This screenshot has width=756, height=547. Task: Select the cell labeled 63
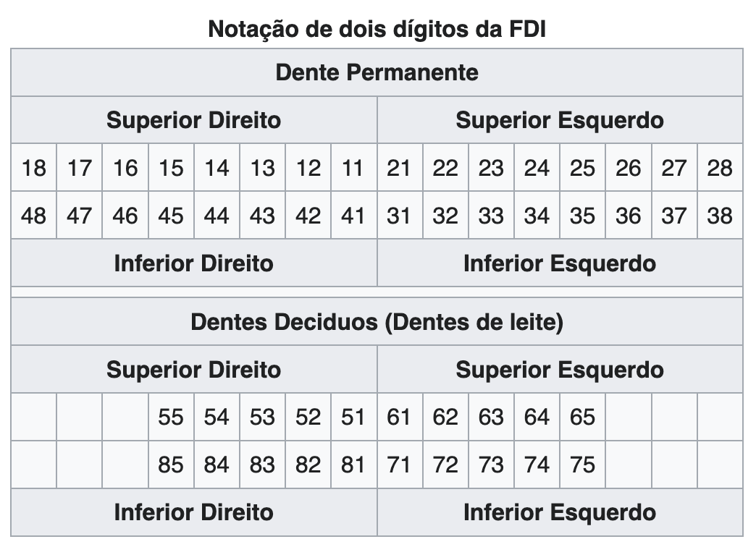491,417
